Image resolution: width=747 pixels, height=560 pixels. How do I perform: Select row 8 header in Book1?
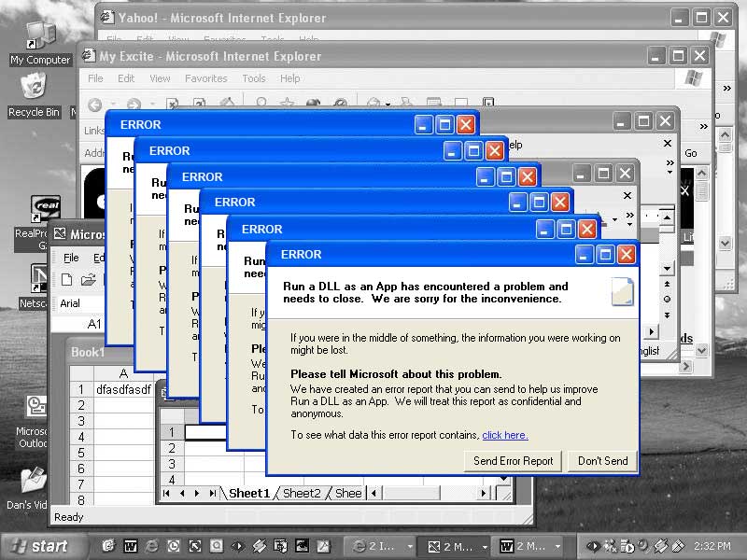pyautogui.click(x=81, y=500)
